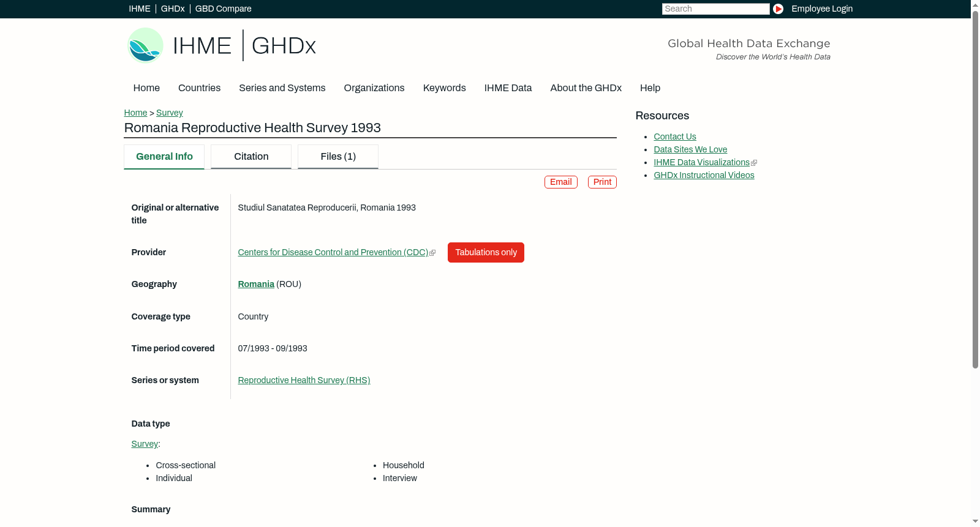980x527 pixels.
Task: Click the red search submit arrow icon
Action: tap(778, 9)
